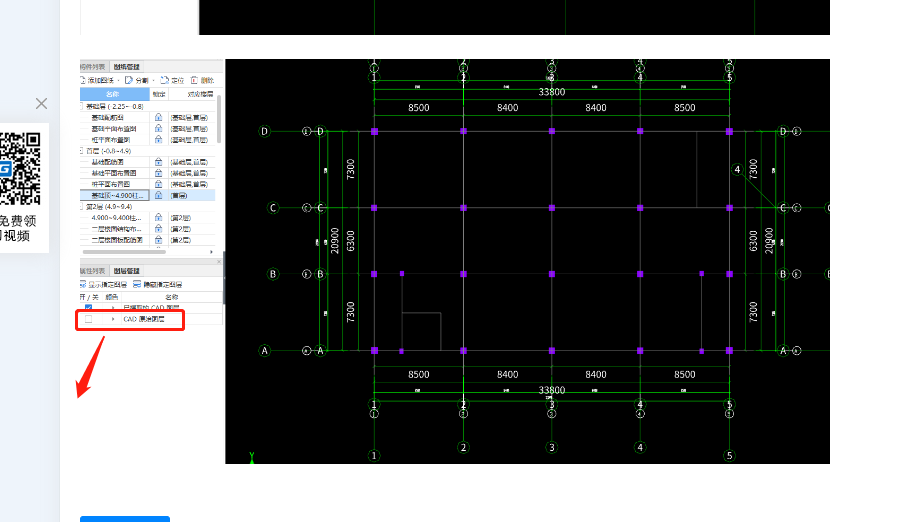This screenshot has height=522, width=911.
Task: Toggle lock icon of highlighted 基础顶~4.900柱 row
Action: point(159,195)
